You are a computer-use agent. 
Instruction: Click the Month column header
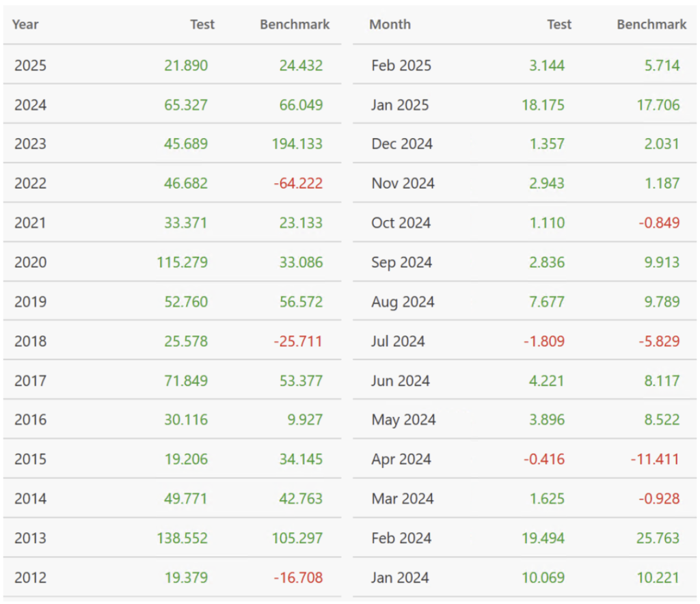pos(390,25)
